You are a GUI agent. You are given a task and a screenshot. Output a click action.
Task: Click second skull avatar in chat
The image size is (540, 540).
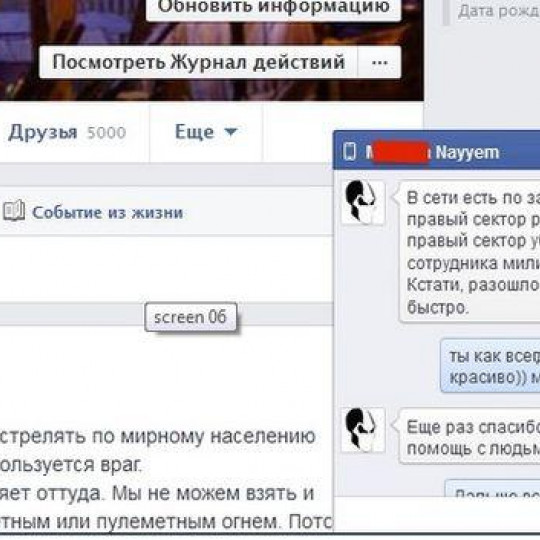click(363, 429)
